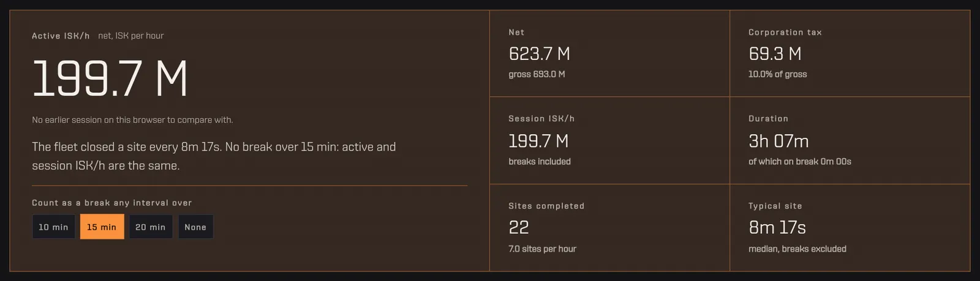Click the Duration 3h 07m value
Screen dimensions: 980x281
pos(778,141)
